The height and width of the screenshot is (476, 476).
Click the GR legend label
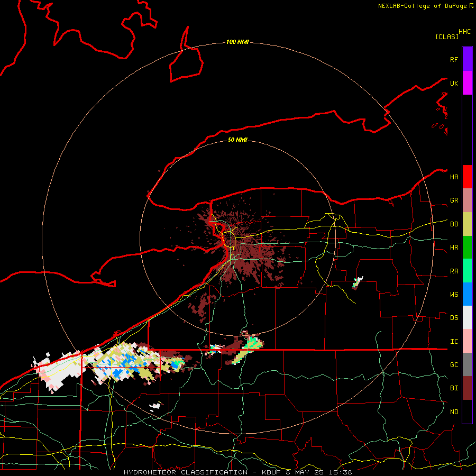click(x=454, y=200)
